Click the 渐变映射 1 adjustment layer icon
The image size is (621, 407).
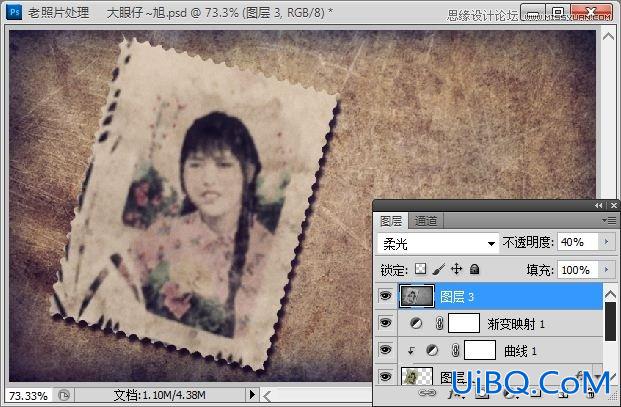pos(416,323)
